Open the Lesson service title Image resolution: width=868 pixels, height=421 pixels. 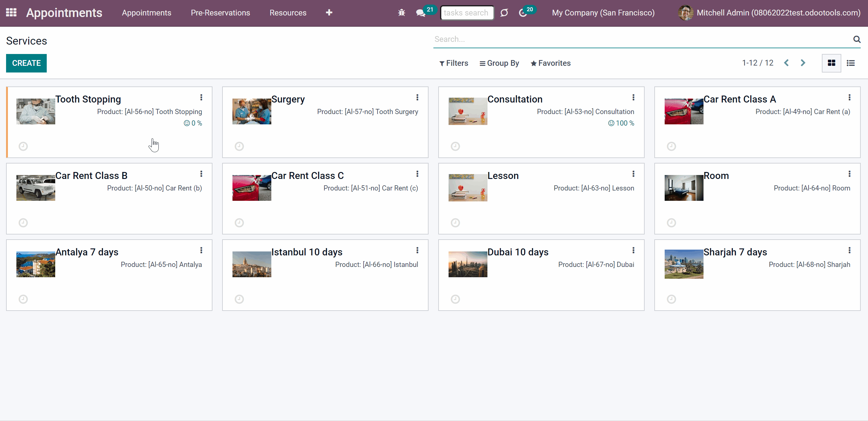click(x=503, y=176)
